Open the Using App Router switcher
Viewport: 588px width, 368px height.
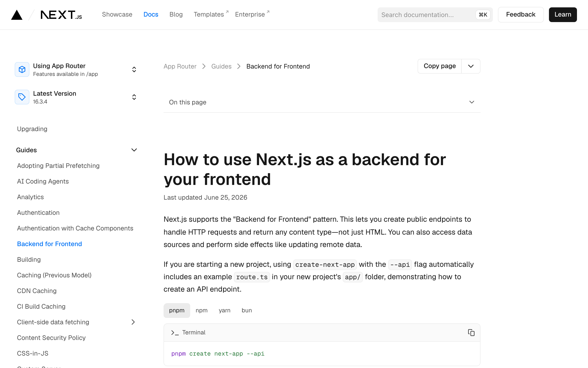click(76, 70)
